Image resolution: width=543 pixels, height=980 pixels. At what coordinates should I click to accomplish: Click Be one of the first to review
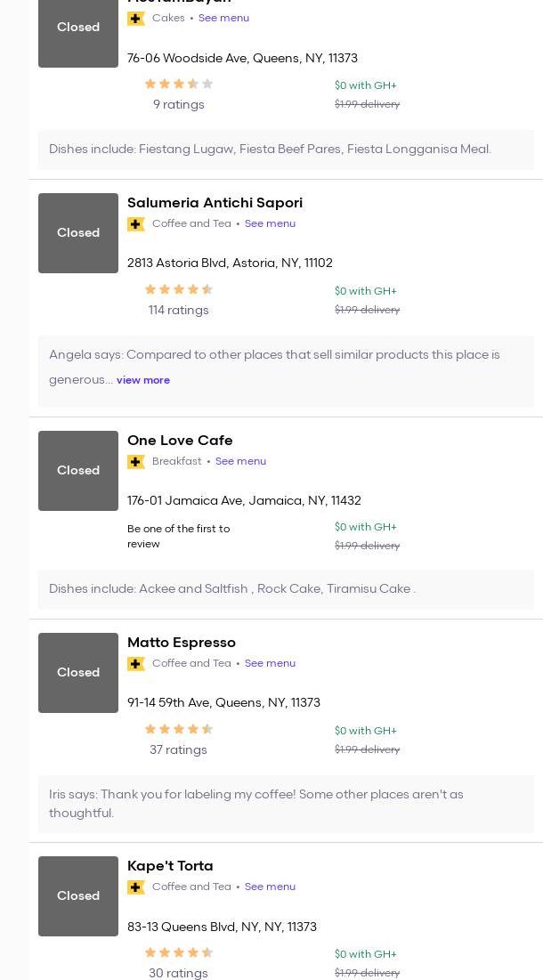pyautogui.click(x=178, y=536)
